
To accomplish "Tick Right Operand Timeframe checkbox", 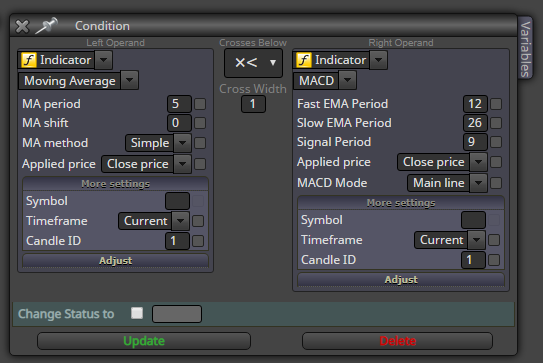I will 494,240.
